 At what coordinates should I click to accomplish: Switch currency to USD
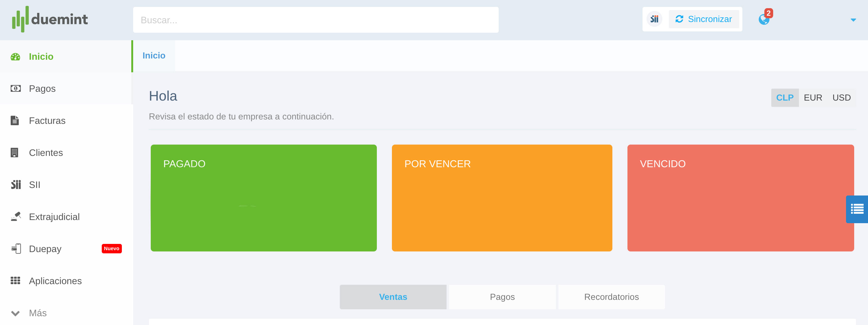[841, 98]
